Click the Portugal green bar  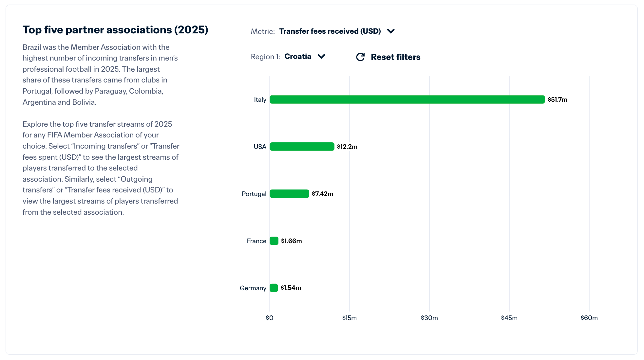(x=289, y=194)
